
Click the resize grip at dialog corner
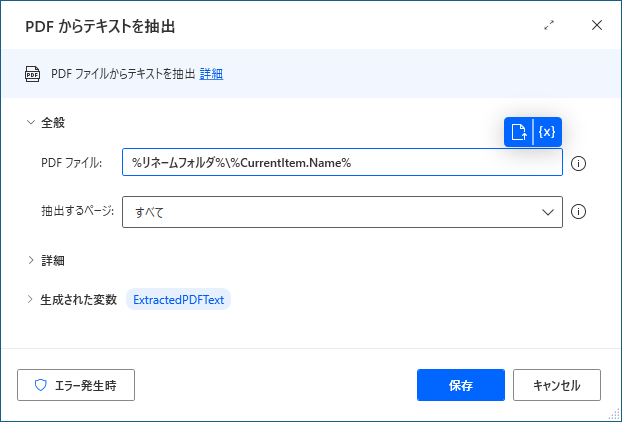click(x=614, y=414)
